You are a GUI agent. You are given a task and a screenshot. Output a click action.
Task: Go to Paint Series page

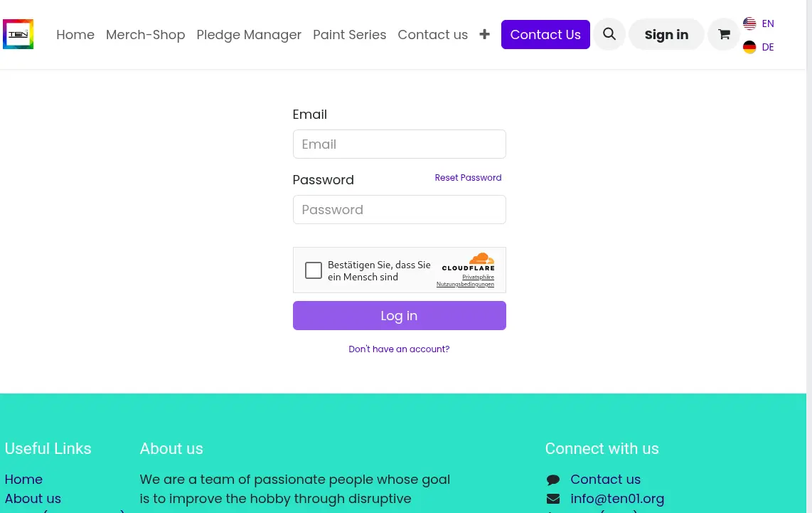click(350, 35)
